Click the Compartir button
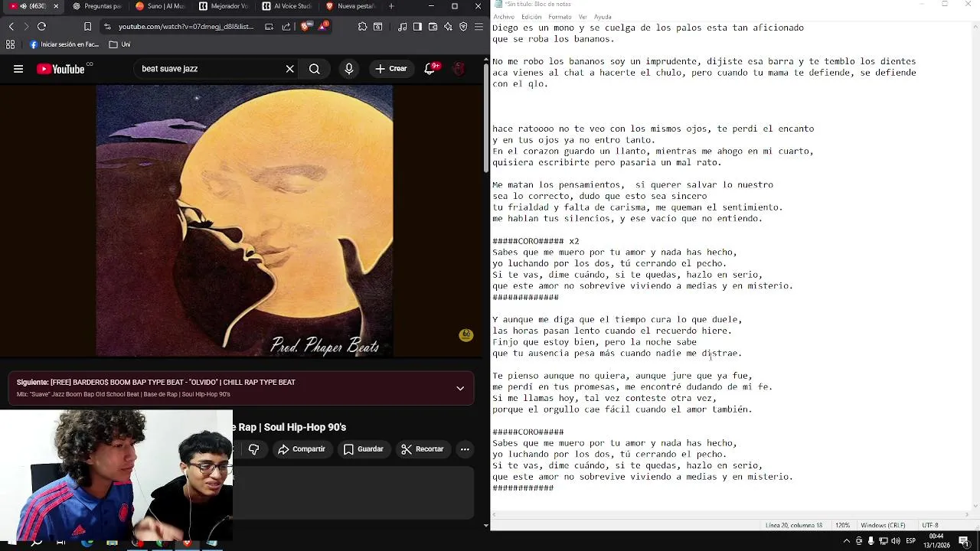 click(302, 449)
